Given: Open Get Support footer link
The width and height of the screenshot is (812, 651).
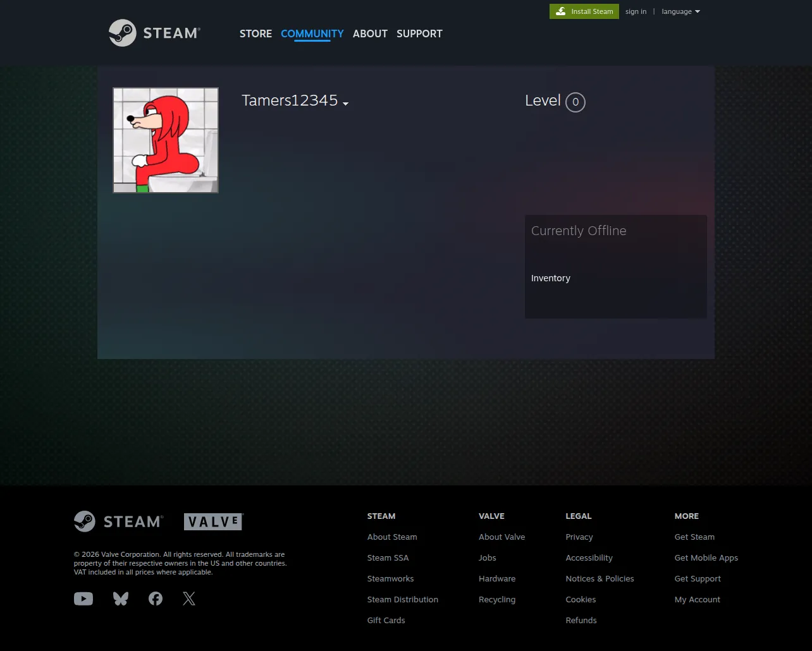Looking at the screenshot, I should coord(698,578).
